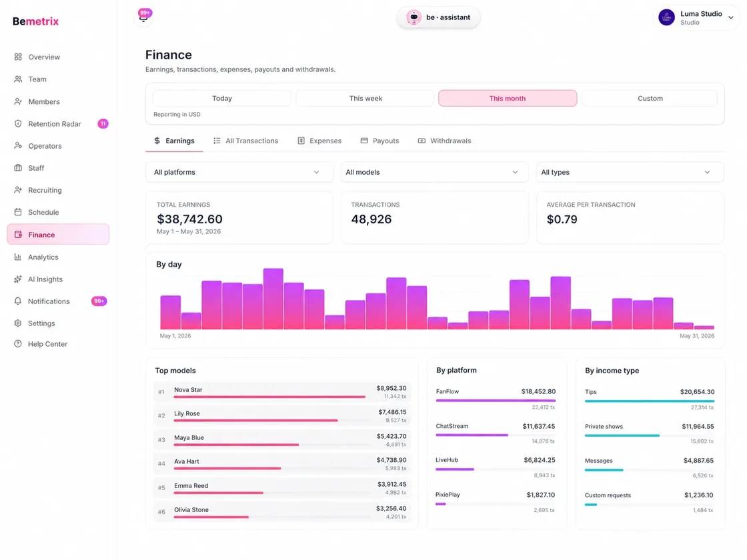Viewport: 747px width, 560px height.
Task: Click the Retention Radar 11 badge
Action: [x=103, y=124]
